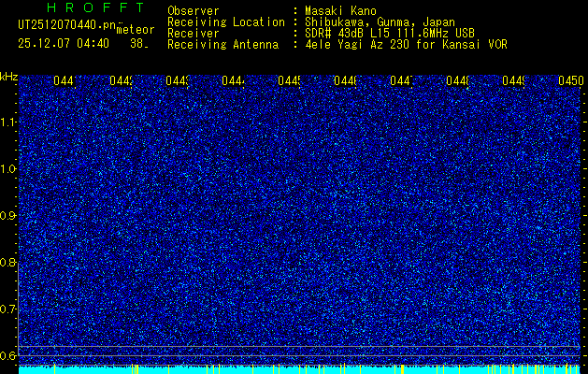Click the HROFFT title text
This screenshot has width=588, height=374.
pos(95,7)
